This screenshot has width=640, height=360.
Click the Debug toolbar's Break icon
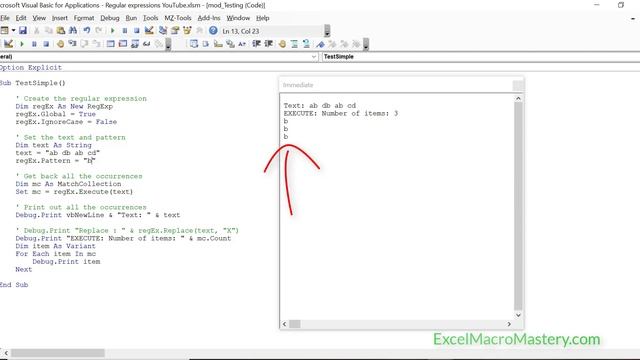pyautogui.click(x=34, y=44)
